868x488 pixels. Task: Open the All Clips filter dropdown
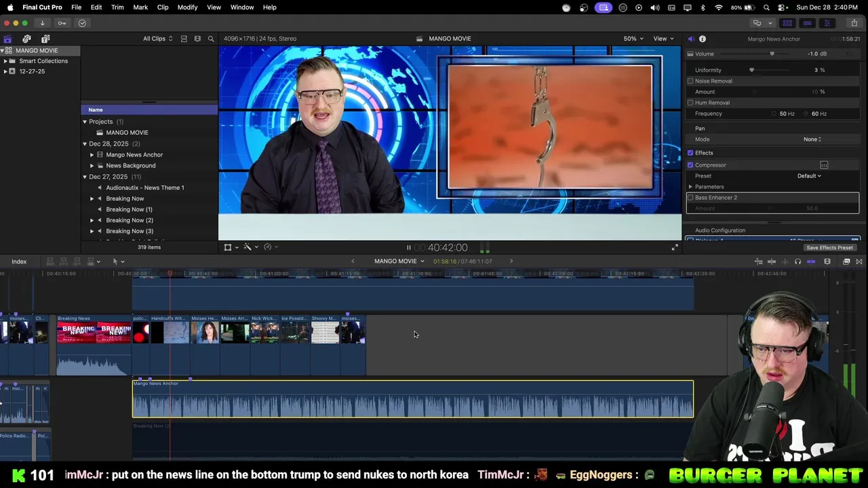click(157, 39)
